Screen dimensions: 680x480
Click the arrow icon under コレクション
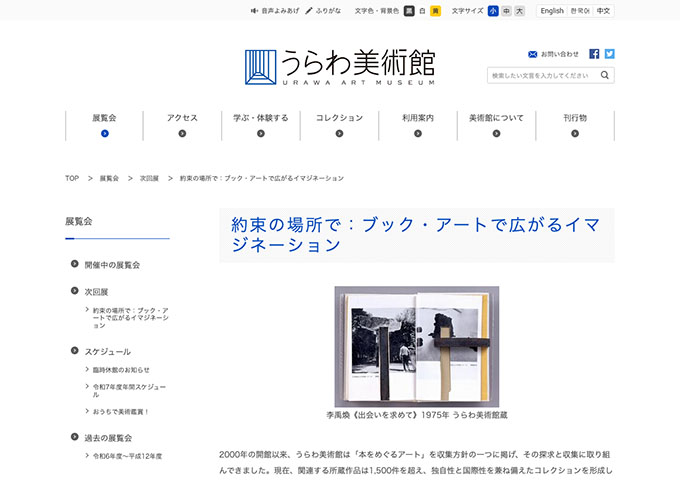click(339, 134)
